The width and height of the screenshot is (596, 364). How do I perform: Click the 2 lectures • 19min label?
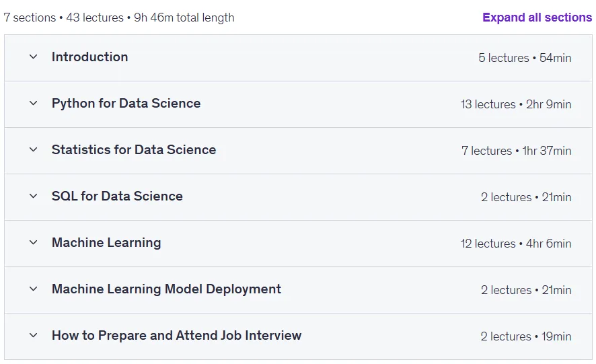click(x=526, y=336)
